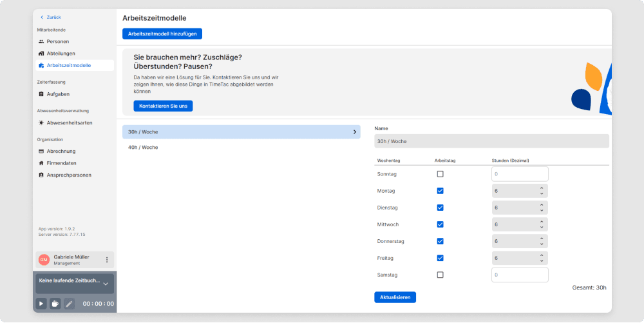This screenshot has width=644, height=323.
Task: Click the Gesamt: 30h total text
Action: 589,288
